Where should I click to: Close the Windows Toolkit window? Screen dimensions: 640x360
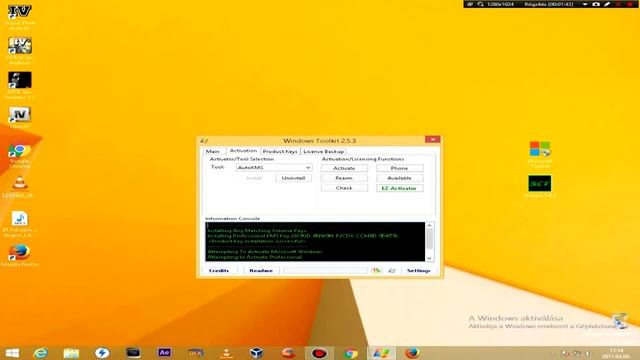tap(432, 140)
